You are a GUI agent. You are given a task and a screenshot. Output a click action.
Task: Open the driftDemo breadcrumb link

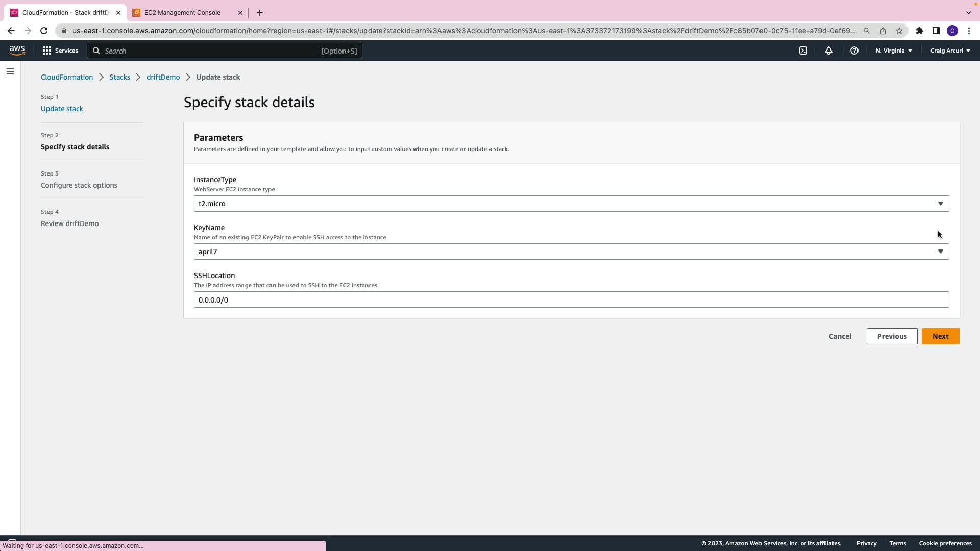click(163, 77)
